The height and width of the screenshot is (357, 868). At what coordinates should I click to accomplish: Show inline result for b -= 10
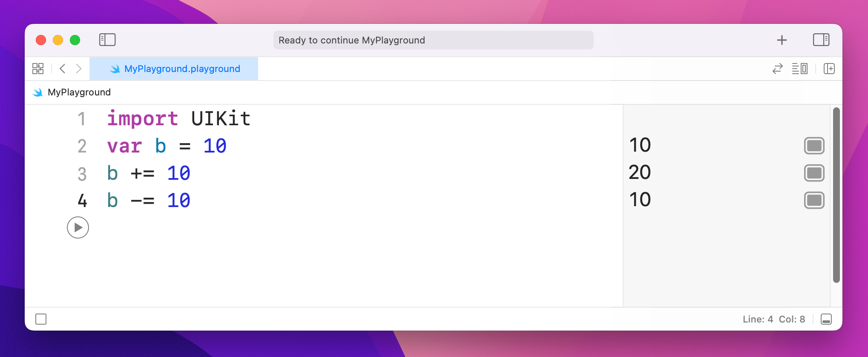[x=814, y=200]
